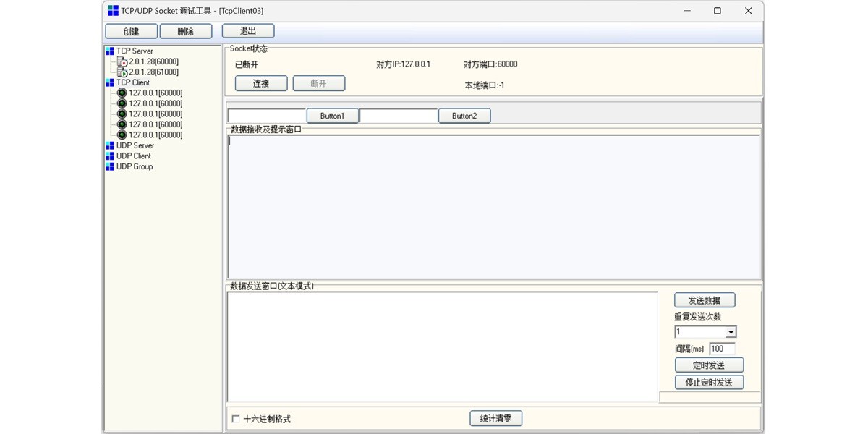Enable the 十六进制格式 checkbox
The image size is (868, 434).
[235, 418]
